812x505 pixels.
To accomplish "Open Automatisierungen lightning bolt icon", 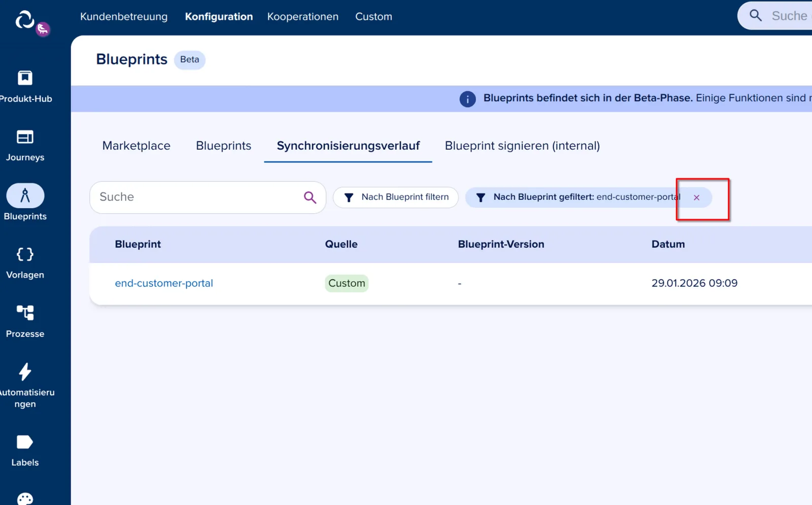I will pos(25,372).
